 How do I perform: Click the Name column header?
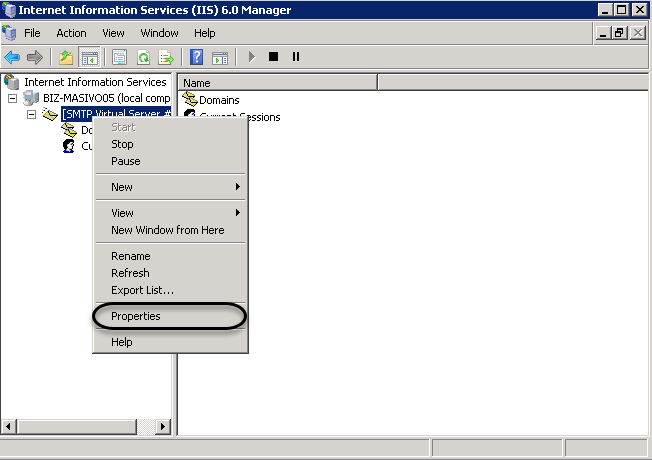(x=278, y=83)
